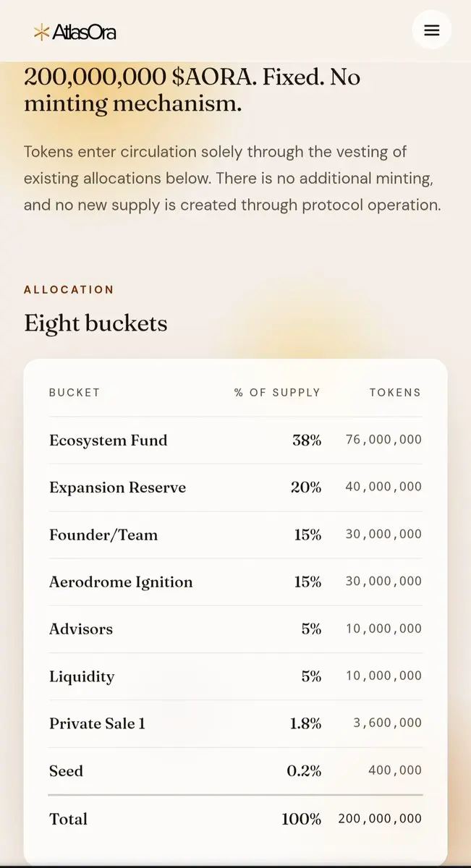Click the BUCKET column header
Screen dimensions: 471x868
pos(75,393)
